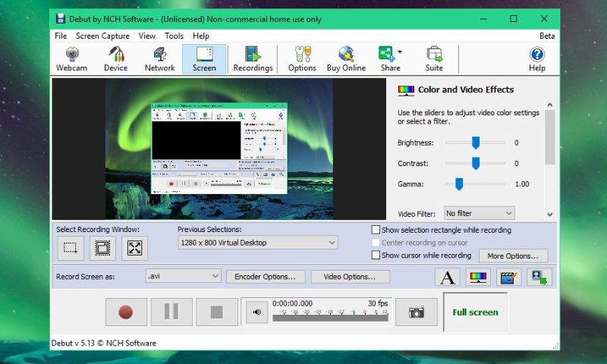Adjust the Gamma slider
This screenshot has height=364, width=607.
[x=459, y=184]
